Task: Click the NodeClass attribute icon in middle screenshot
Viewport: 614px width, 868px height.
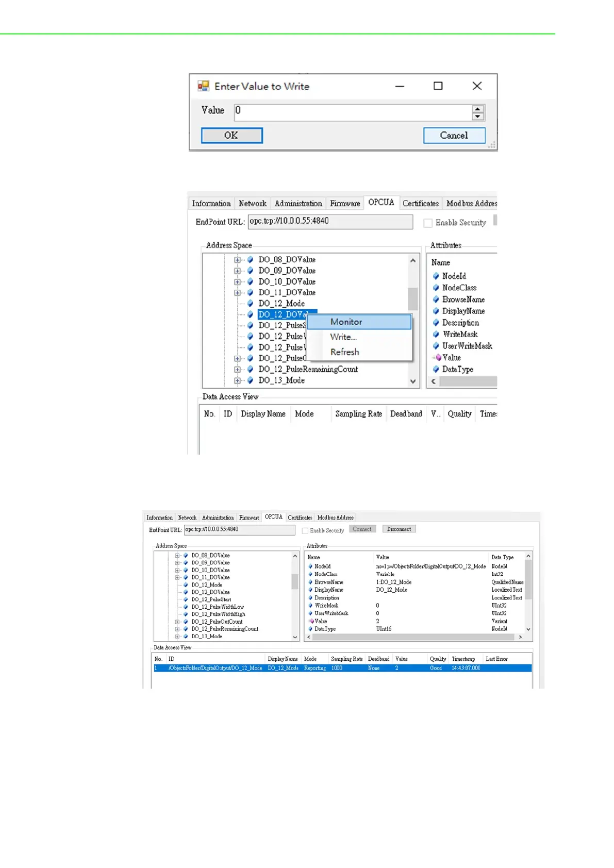Action: [x=436, y=288]
